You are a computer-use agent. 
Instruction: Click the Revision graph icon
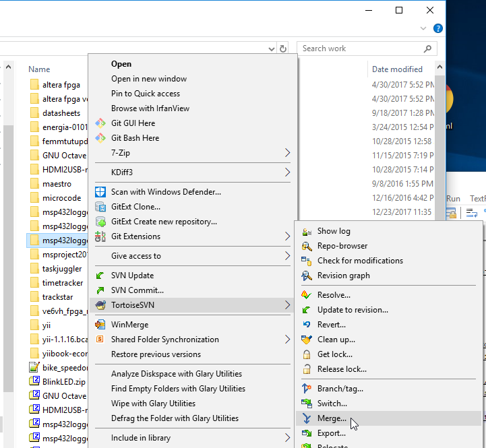[307, 276]
